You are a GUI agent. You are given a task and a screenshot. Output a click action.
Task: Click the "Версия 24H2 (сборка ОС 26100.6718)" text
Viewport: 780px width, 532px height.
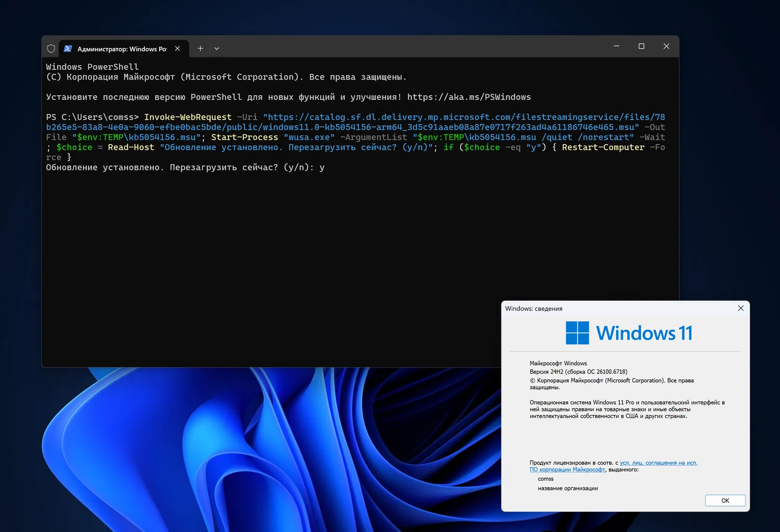(x=579, y=372)
